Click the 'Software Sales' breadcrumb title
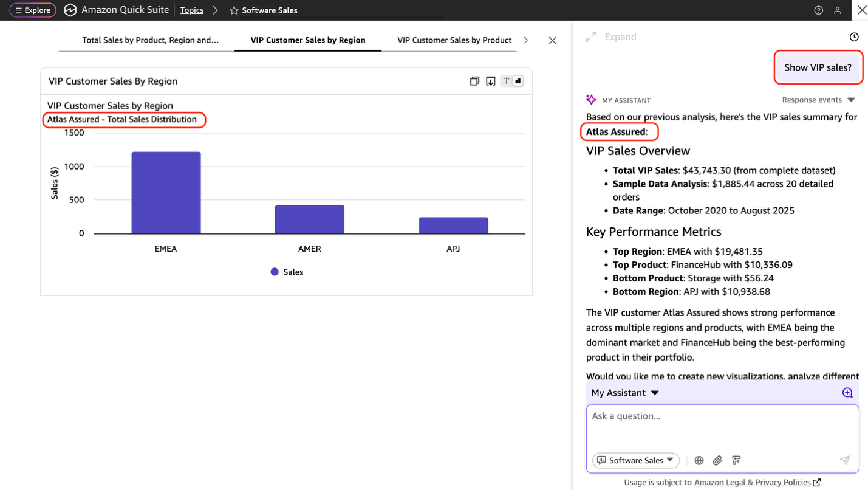Screen dimensions: 868x490 (270, 10)
